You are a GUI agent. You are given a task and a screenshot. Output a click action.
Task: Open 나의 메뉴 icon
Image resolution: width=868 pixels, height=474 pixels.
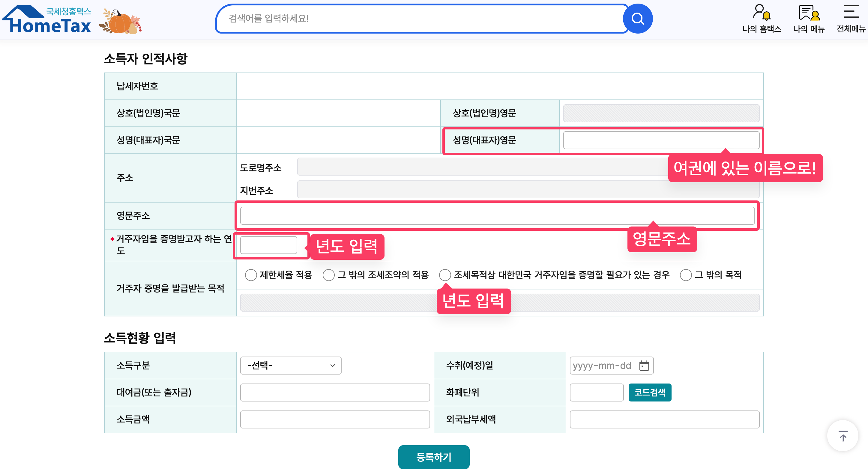[x=808, y=19]
